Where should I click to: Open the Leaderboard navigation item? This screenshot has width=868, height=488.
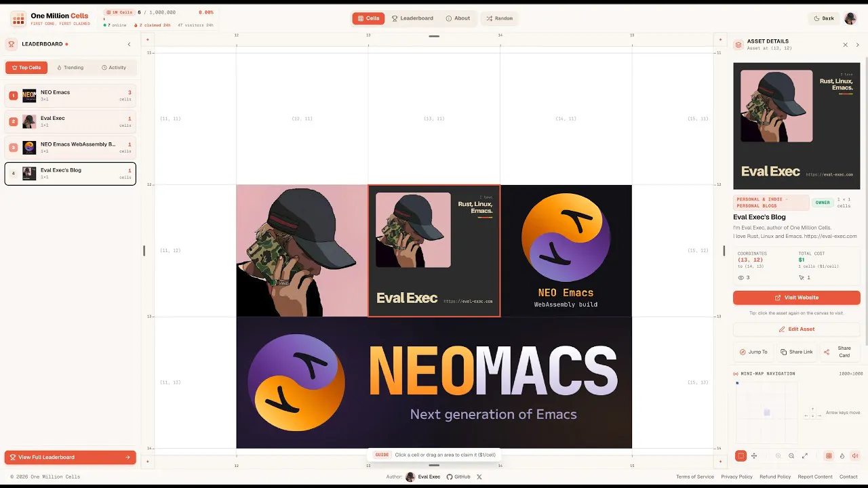coord(412,18)
